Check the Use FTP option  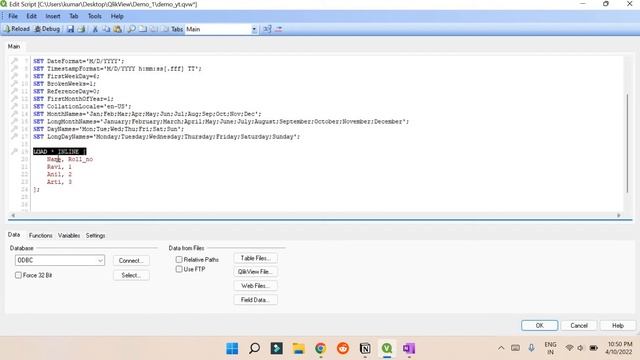[179, 269]
